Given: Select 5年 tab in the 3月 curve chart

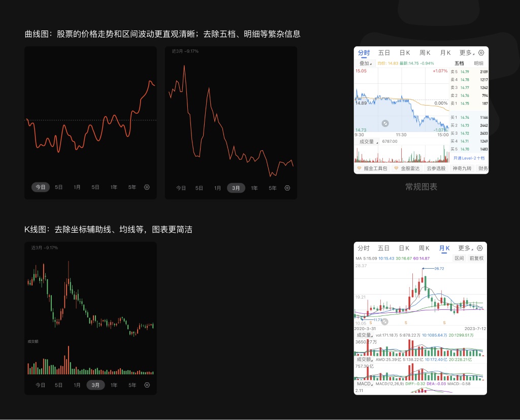Looking at the screenshot, I should click(x=273, y=188).
